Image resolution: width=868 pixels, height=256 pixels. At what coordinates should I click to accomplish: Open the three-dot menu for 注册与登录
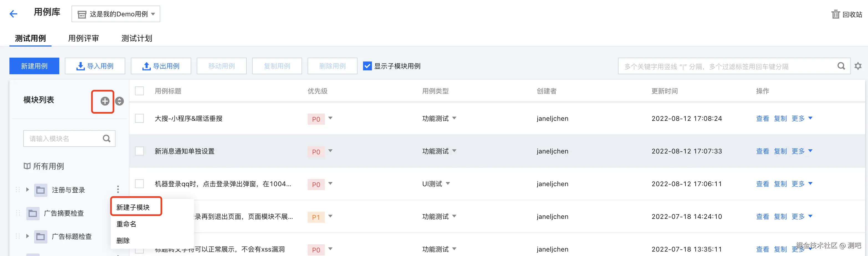pyautogui.click(x=118, y=189)
